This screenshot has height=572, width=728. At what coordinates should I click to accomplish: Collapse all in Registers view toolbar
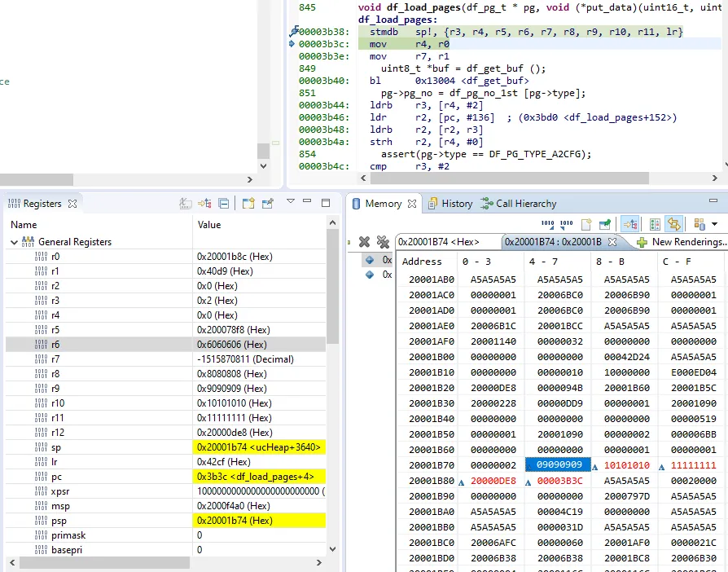(224, 204)
